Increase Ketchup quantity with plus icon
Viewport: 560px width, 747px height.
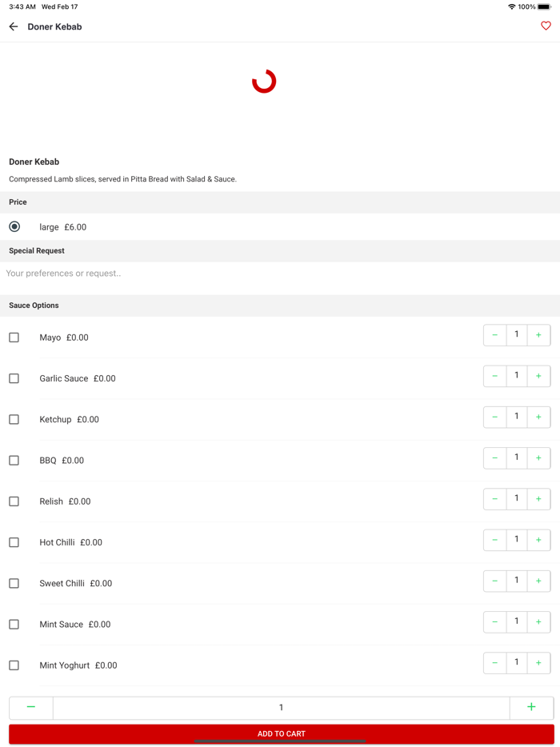tap(538, 417)
